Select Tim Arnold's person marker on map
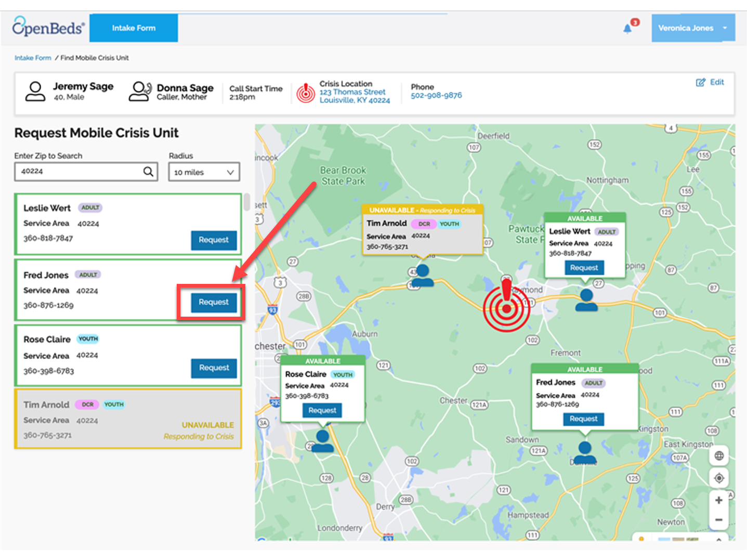Image resolution: width=747 pixels, height=560 pixels. (423, 276)
